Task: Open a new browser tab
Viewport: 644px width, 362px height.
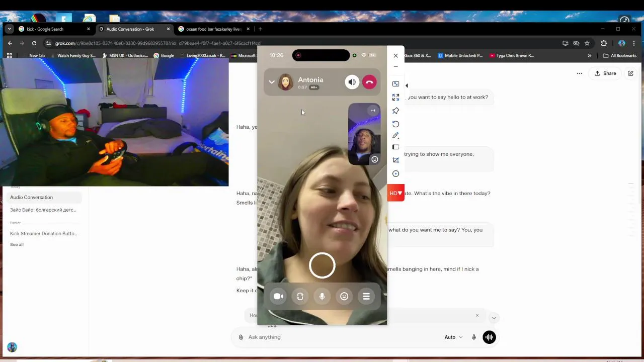Action: point(260,29)
